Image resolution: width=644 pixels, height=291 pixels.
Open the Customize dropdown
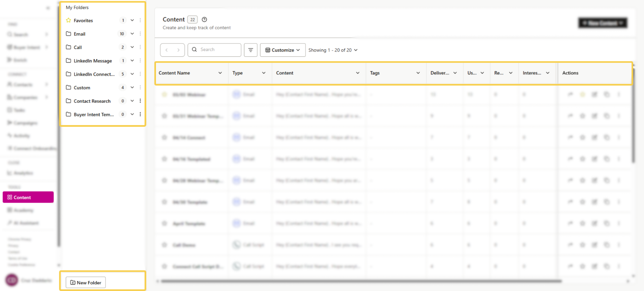[x=283, y=50]
